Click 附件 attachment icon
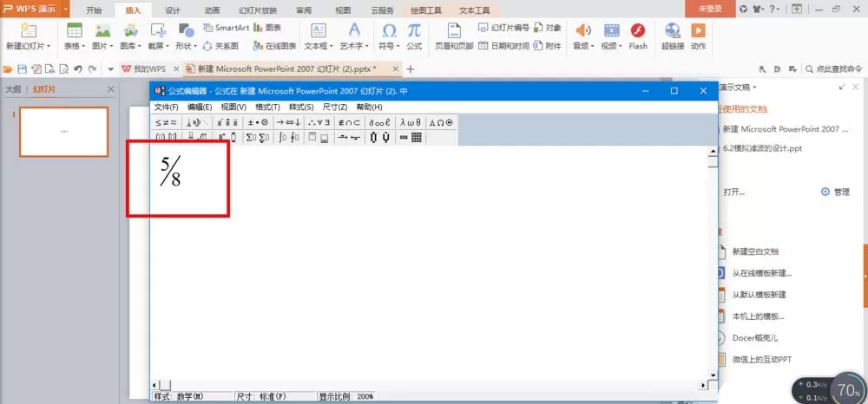This screenshot has height=404, width=868. (x=548, y=46)
